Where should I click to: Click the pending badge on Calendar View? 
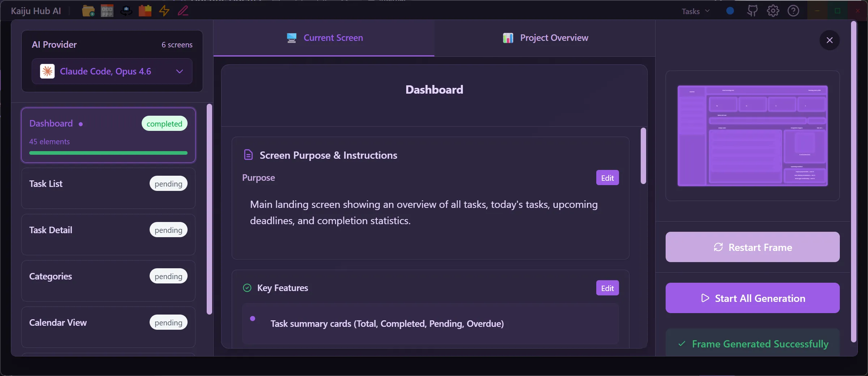(168, 322)
